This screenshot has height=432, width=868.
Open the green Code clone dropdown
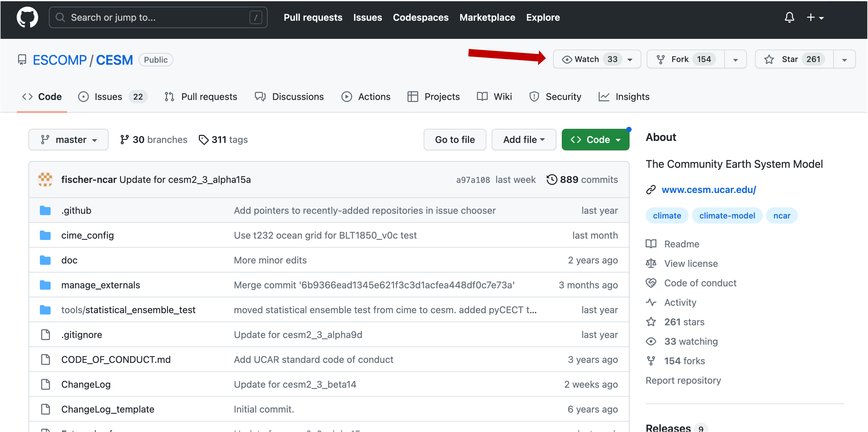tap(595, 139)
